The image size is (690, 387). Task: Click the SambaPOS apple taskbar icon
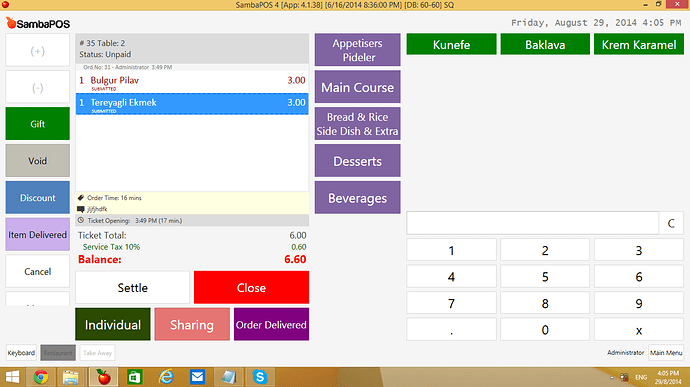103,377
